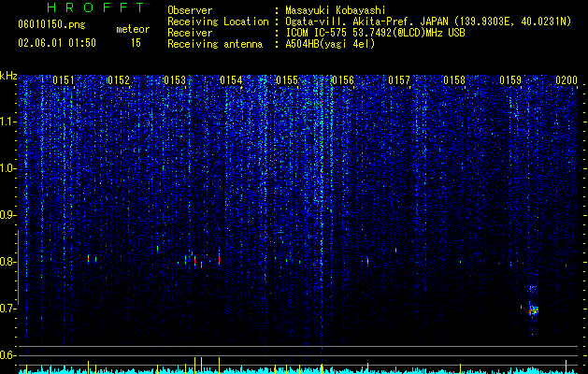Viewport: 588px width, 374px height.
Task: Click the 0159 time axis label
Action: click(510, 80)
